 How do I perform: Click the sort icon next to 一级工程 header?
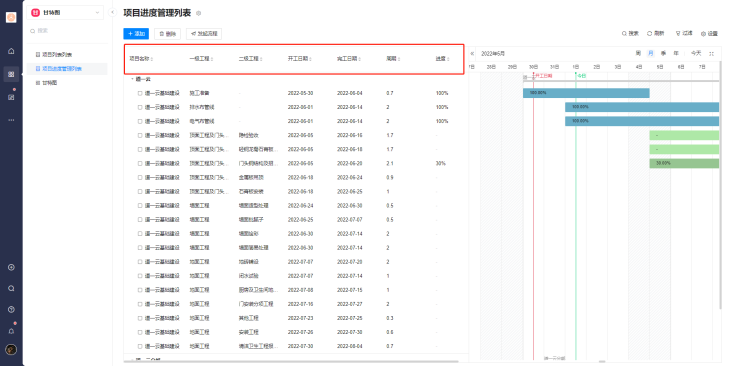(x=211, y=59)
